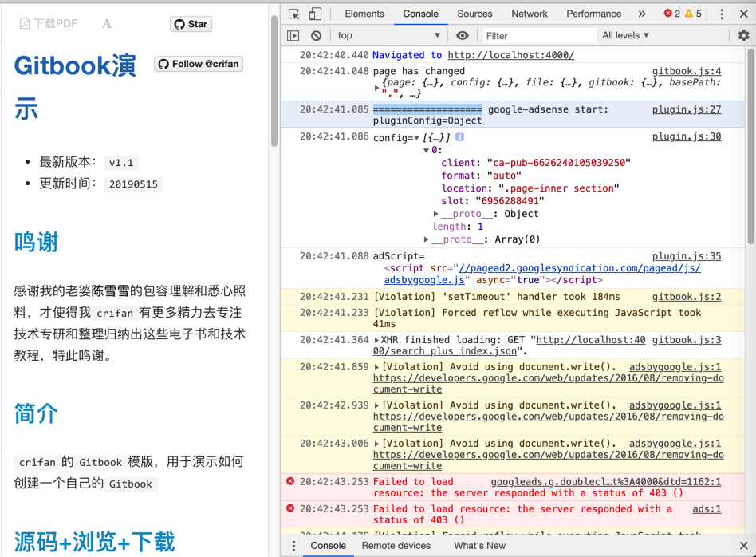Open the top context dropdown
Image resolution: width=756 pixels, height=557 pixels.
coord(388,35)
